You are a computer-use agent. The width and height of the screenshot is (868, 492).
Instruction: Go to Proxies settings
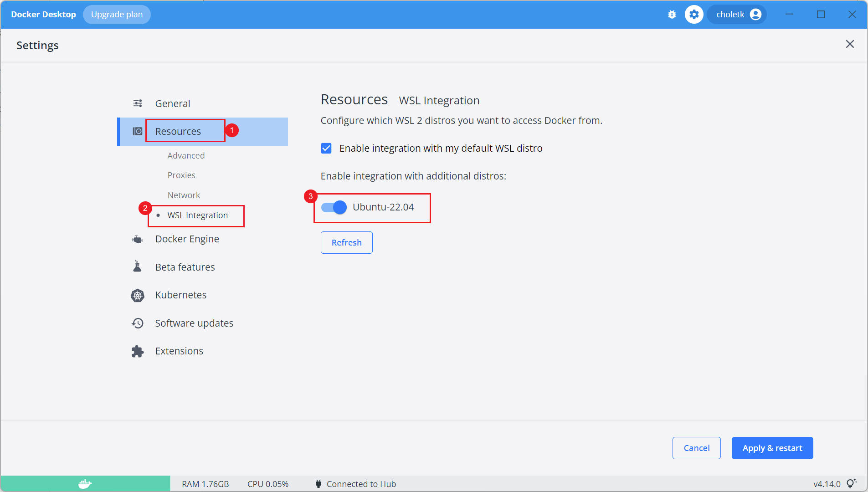point(181,175)
